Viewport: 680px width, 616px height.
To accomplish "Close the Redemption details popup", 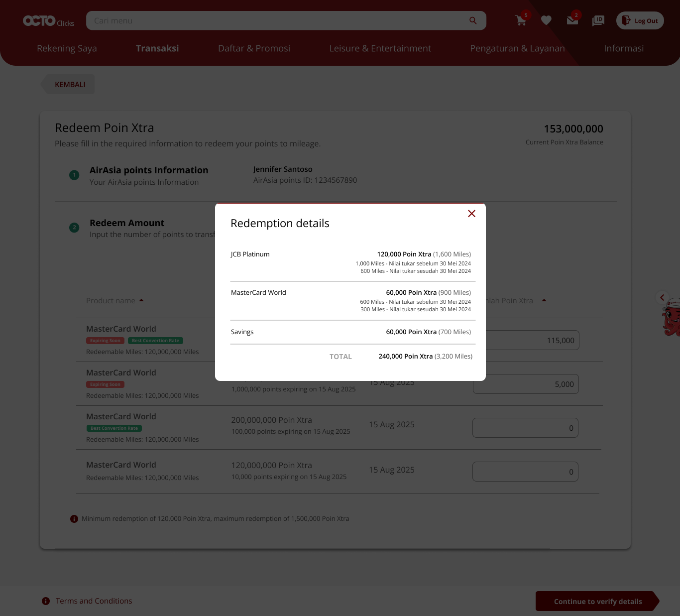I will [471, 214].
